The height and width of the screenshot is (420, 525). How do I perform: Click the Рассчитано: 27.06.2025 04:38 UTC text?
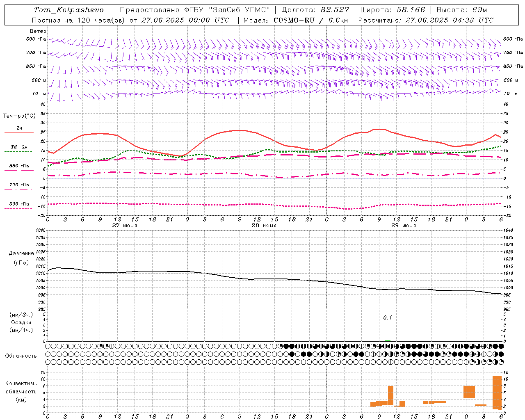tap(426, 20)
